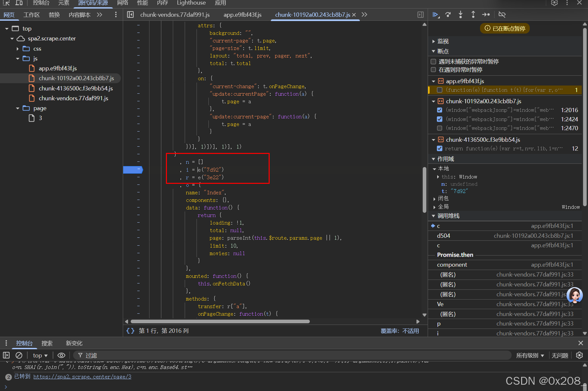Collapse the page folder
588x391 pixels.
17,108
